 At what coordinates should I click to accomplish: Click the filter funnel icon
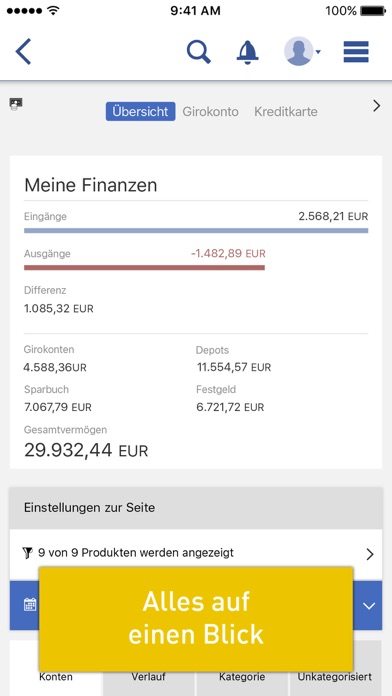(28, 553)
